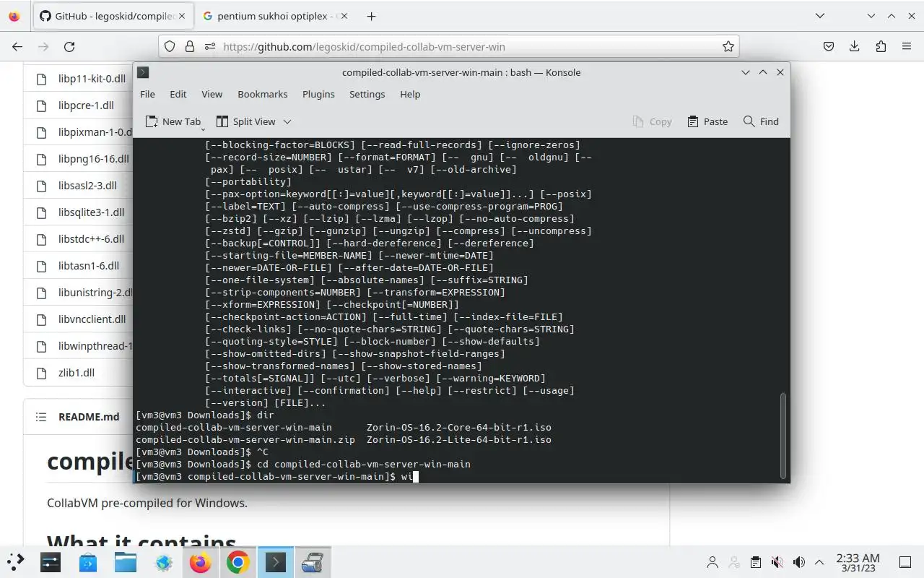Click the site security padlock icon
Screen dimensions: 924x578
tap(190, 46)
